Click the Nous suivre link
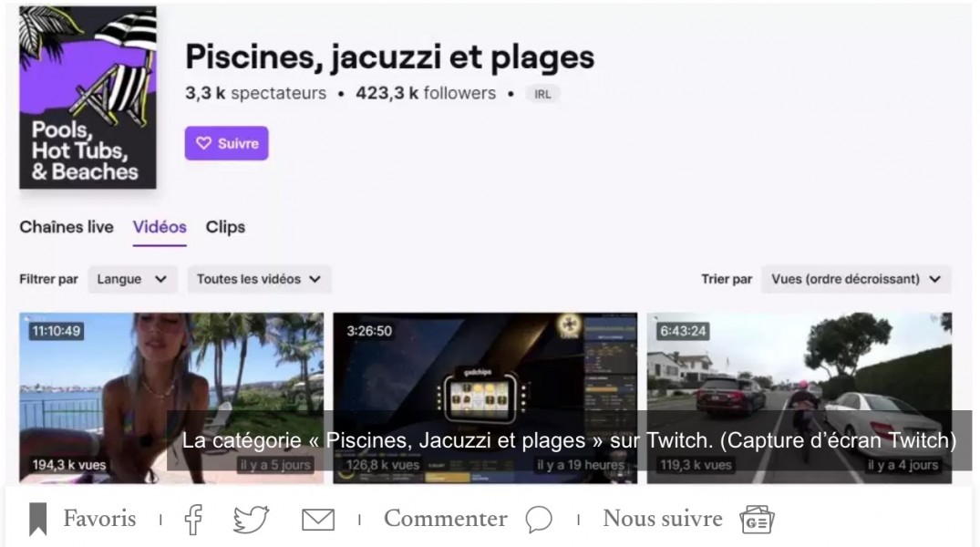 click(x=663, y=519)
